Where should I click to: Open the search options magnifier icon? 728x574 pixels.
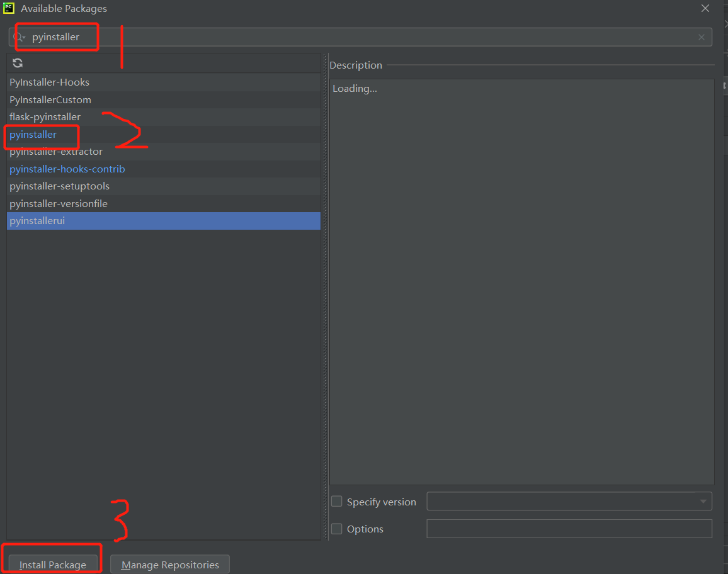coord(19,37)
